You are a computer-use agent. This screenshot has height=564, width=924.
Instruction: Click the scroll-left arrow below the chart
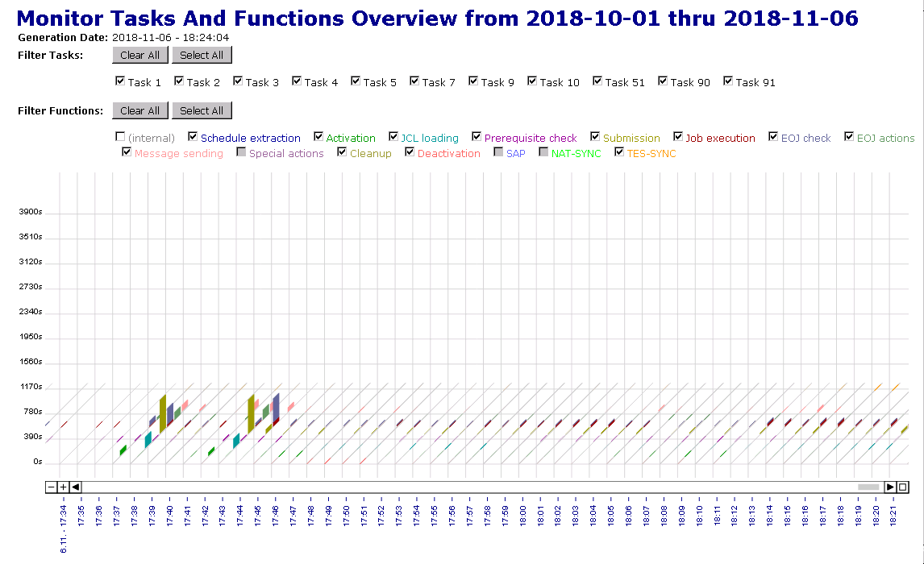coord(75,487)
